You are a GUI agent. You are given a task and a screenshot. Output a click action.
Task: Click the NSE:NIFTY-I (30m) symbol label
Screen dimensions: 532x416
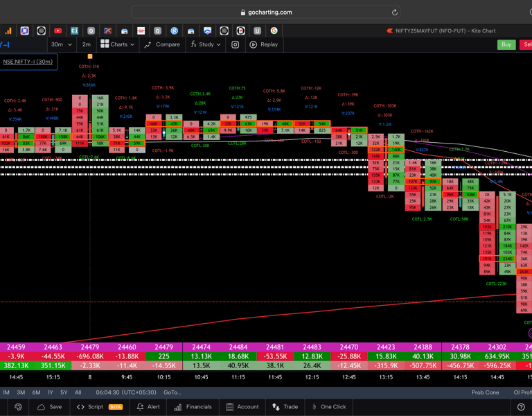pyautogui.click(x=28, y=62)
